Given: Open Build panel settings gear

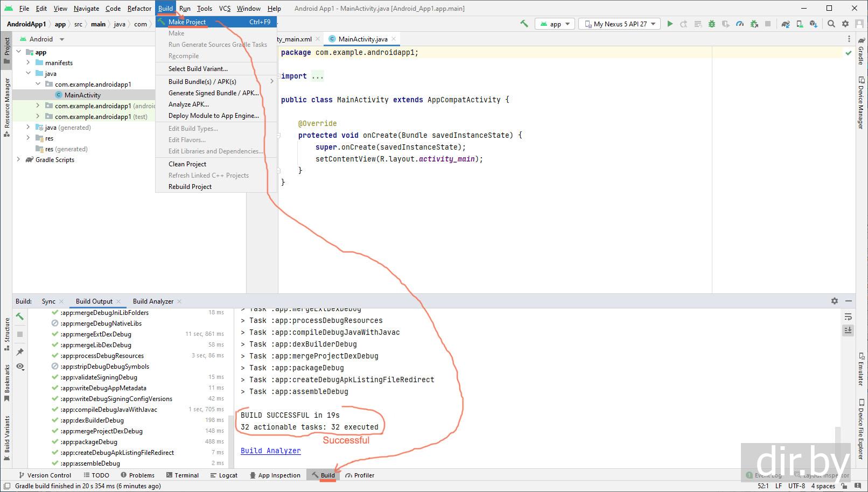Looking at the screenshot, I should 835,301.
